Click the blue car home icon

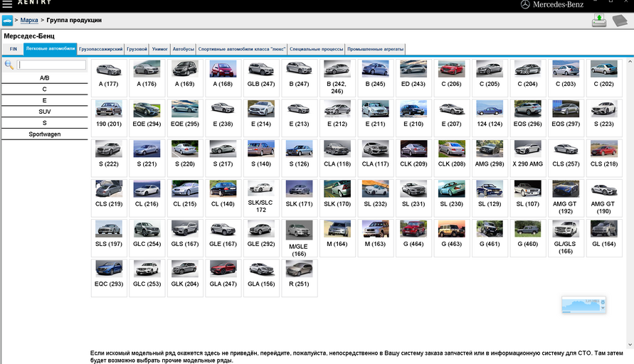click(x=7, y=20)
